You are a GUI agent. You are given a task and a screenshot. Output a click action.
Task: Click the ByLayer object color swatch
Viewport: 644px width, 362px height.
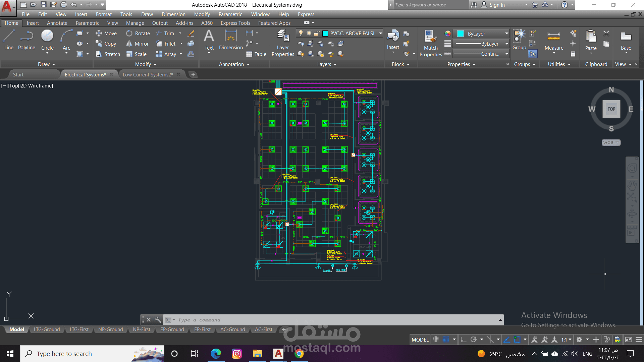[x=461, y=34]
